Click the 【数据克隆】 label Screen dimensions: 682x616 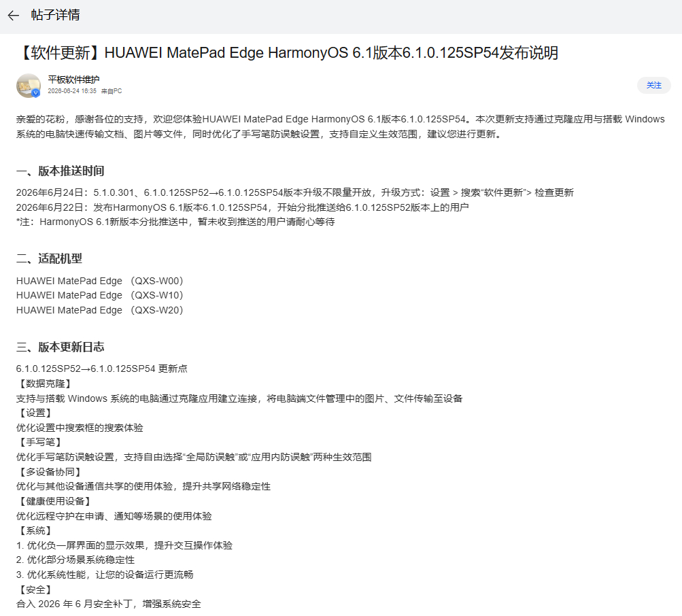46,383
